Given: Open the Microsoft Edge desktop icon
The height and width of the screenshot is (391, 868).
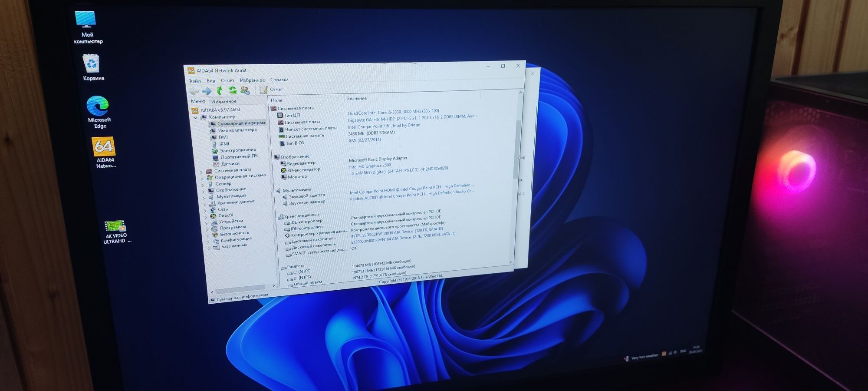Looking at the screenshot, I should coord(99,113).
